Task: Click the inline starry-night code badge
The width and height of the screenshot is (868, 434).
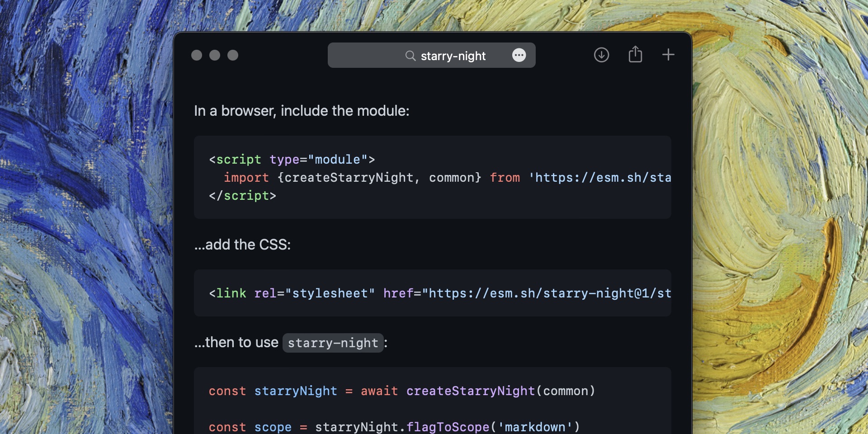Action: coord(333,343)
